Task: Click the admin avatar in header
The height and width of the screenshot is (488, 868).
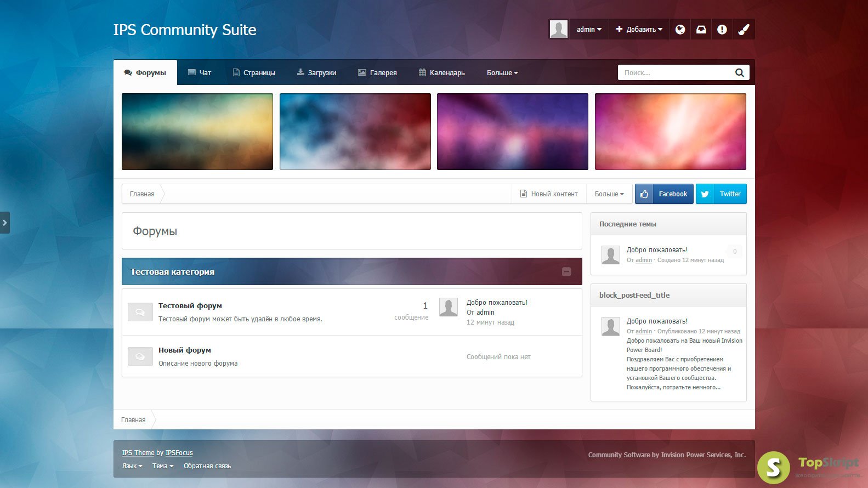Action: pyautogui.click(x=559, y=30)
